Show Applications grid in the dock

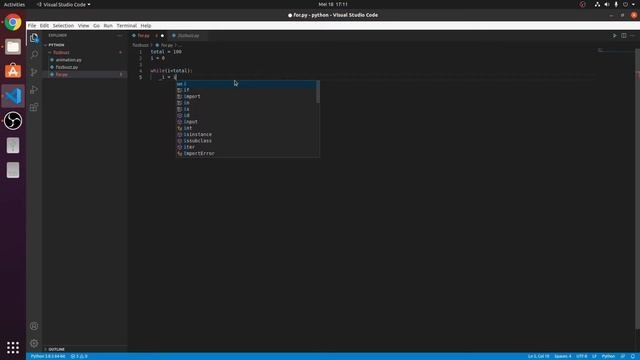click(13, 347)
